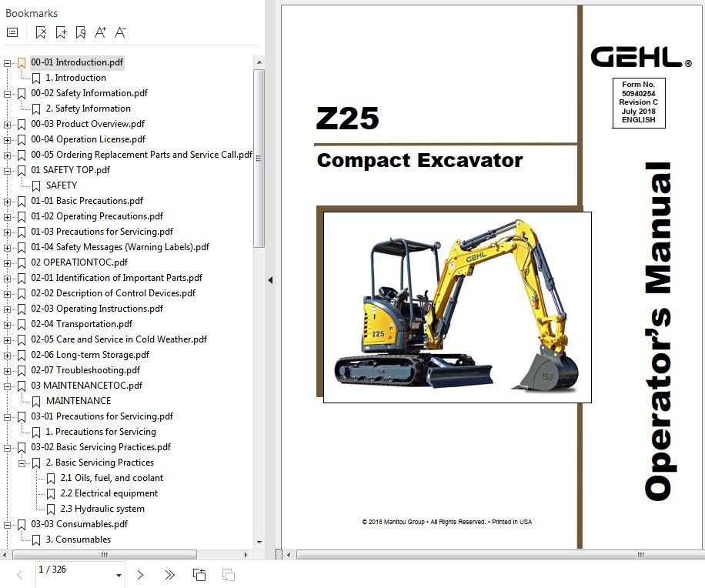Click bookmark icon of 00-01 Introduction.pdf
Screen dimensions: 705x588
22,63
